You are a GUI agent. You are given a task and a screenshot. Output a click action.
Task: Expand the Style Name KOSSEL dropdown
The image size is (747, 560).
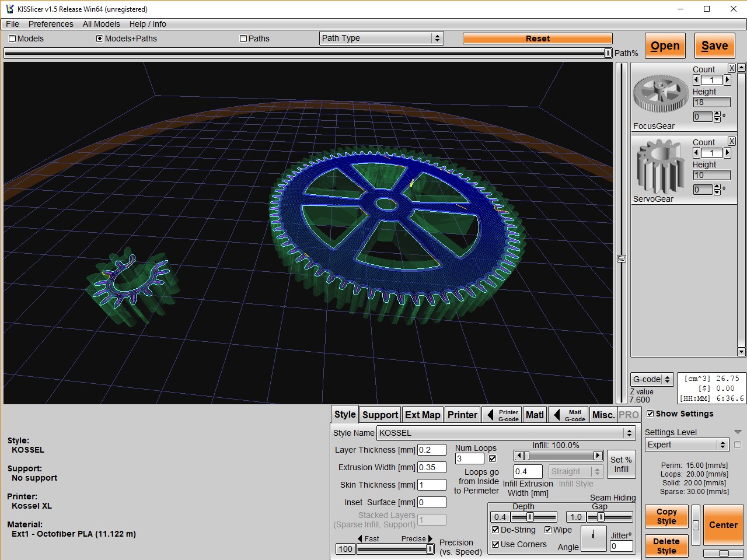(x=629, y=433)
